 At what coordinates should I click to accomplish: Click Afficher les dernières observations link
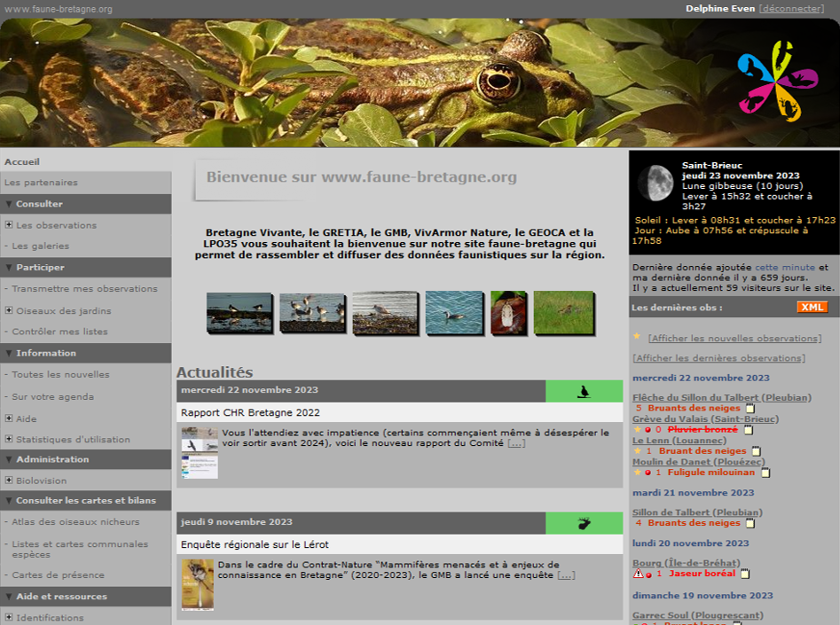[x=719, y=358]
